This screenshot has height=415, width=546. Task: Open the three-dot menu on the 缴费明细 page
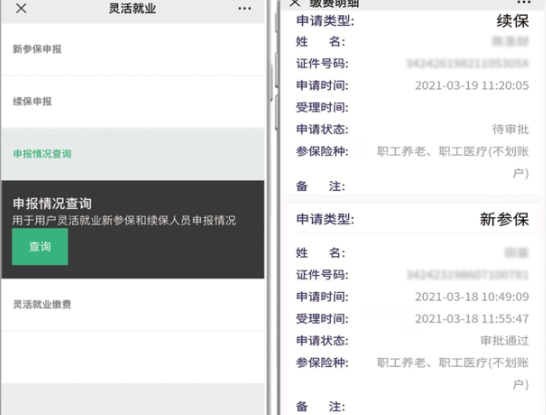click(x=523, y=2)
